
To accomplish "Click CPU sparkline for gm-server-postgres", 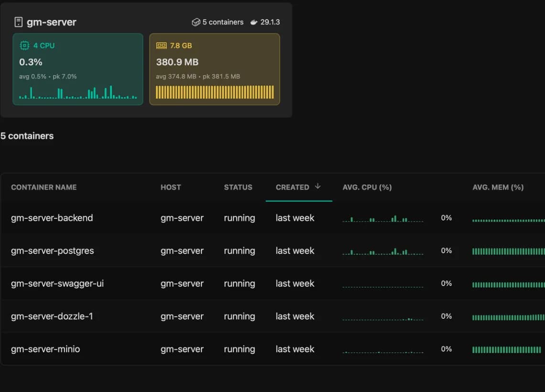I will tap(382, 251).
